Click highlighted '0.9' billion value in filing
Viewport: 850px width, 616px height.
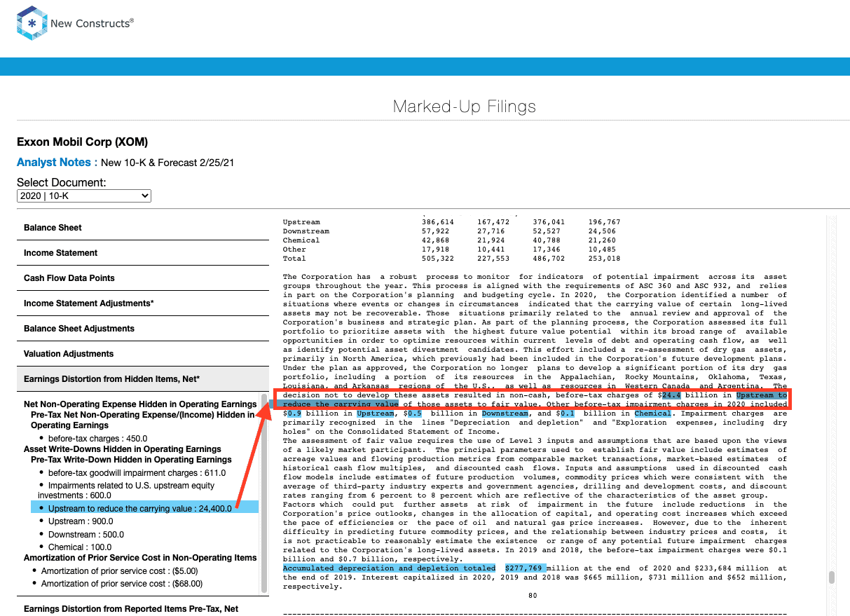pyautogui.click(x=294, y=413)
